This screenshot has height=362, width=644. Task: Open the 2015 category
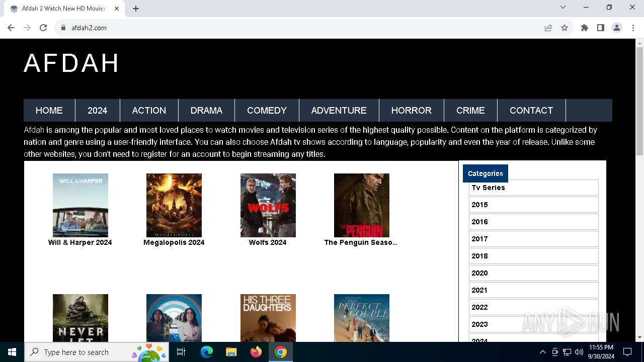click(534, 205)
